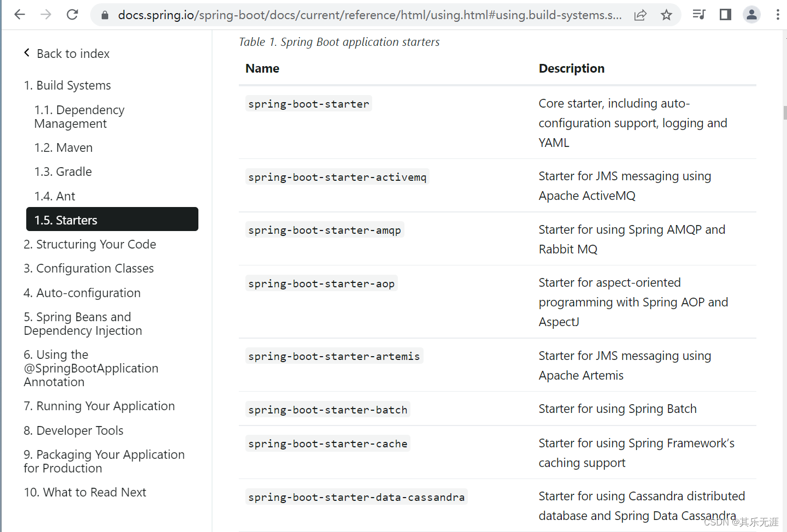This screenshot has width=787, height=532.
Task: Select the highlighted 1.5. Starters item
Action: [x=112, y=219]
